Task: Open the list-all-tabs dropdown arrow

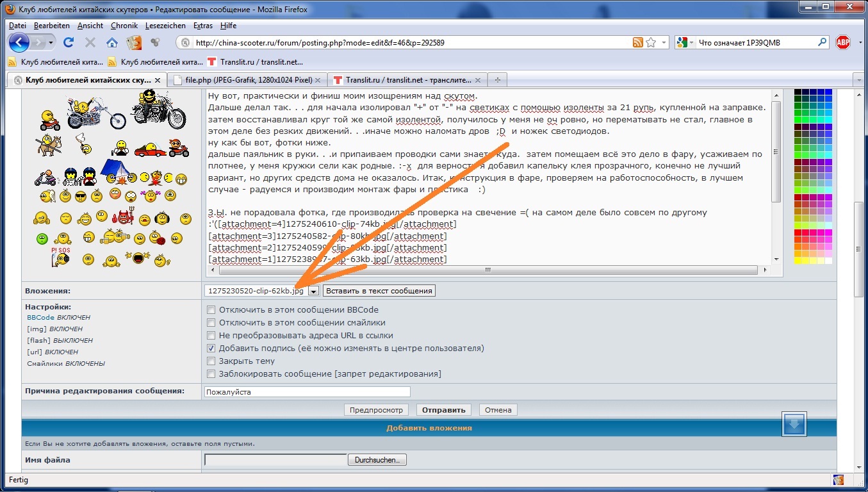Action: click(858, 80)
